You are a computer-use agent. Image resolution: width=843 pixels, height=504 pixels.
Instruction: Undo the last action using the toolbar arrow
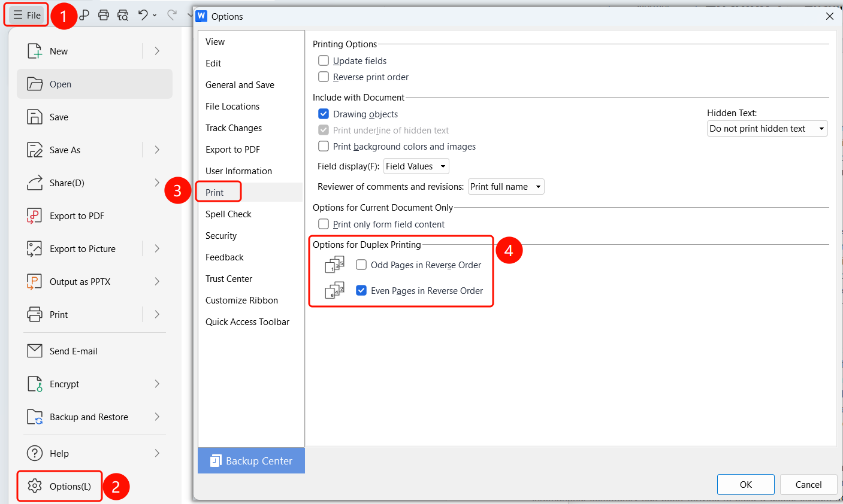(143, 15)
